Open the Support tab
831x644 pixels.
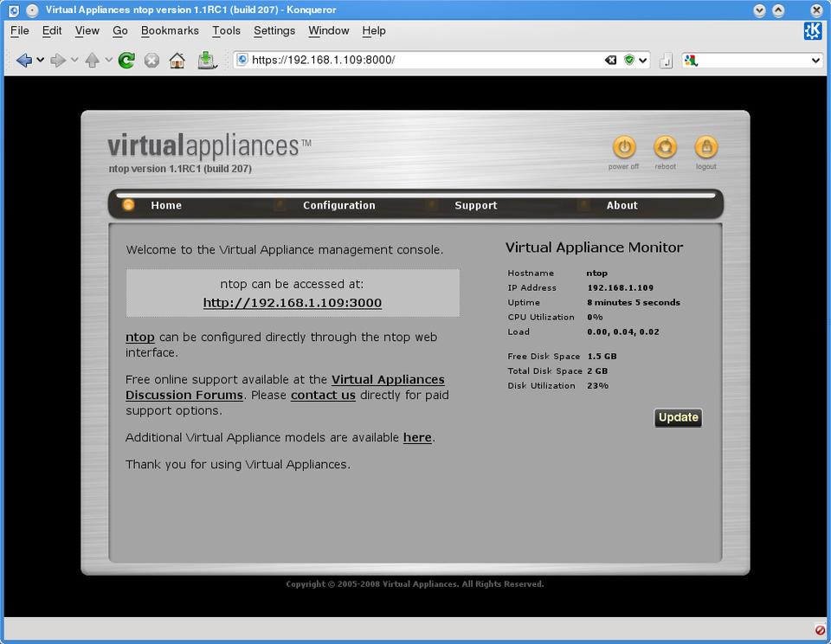[x=475, y=205]
